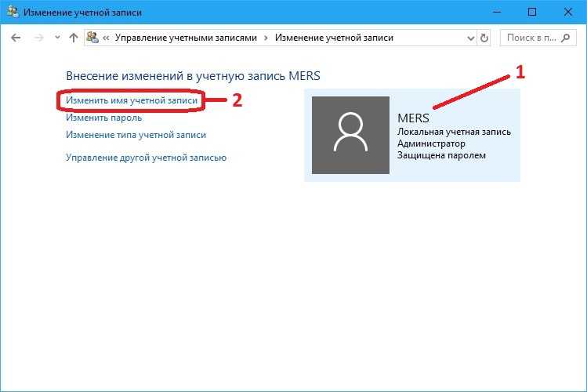Click the magnifier search icon
Viewport: 587px width, 392px height.
click(x=566, y=38)
